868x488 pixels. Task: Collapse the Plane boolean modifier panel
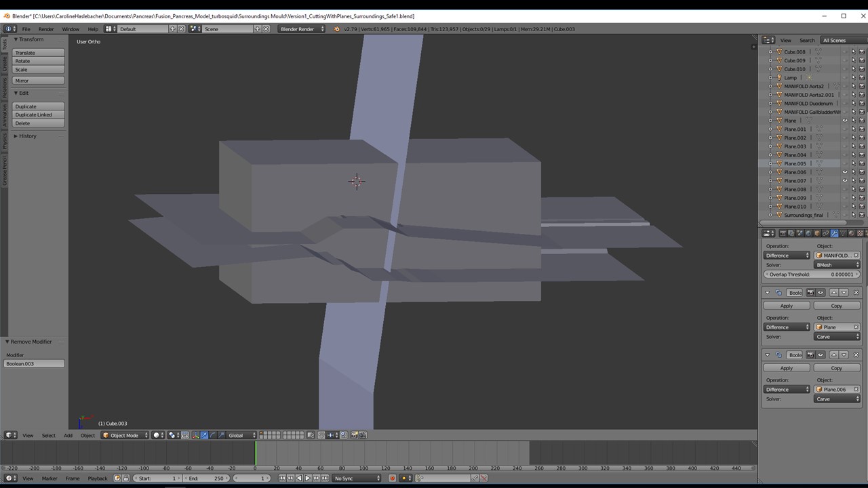click(768, 292)
